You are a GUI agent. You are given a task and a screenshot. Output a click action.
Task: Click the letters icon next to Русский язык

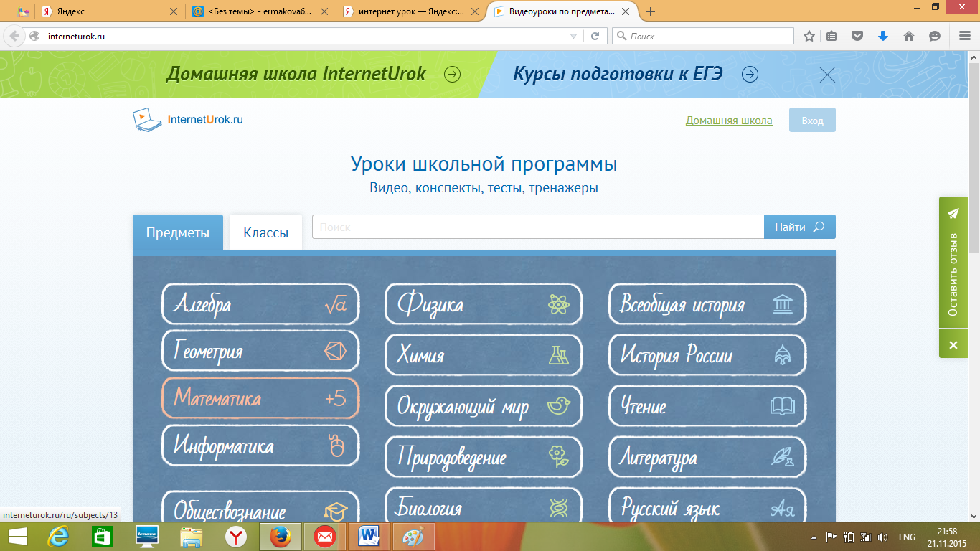pos(782,508)
